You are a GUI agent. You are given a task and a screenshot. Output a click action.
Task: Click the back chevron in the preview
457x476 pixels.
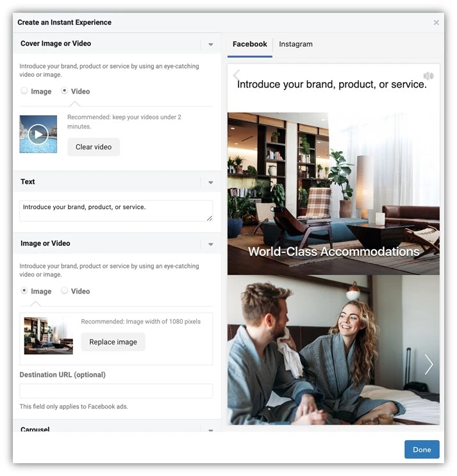tap(237, 75)
